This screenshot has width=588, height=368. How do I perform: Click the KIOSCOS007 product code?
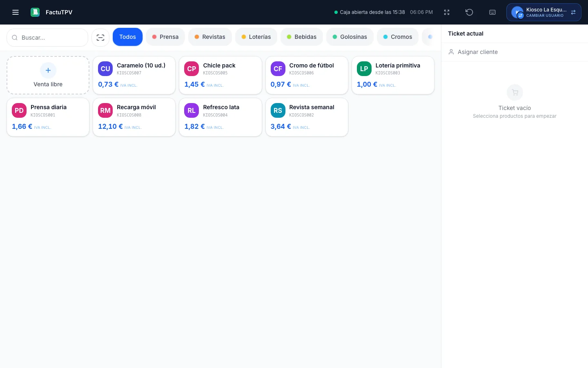click(129, 73)
